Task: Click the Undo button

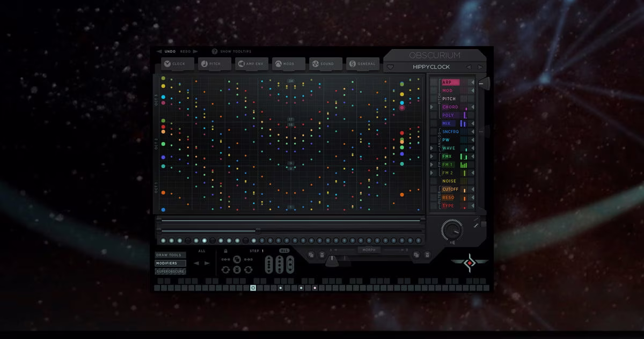Action: tap(170, 51)
